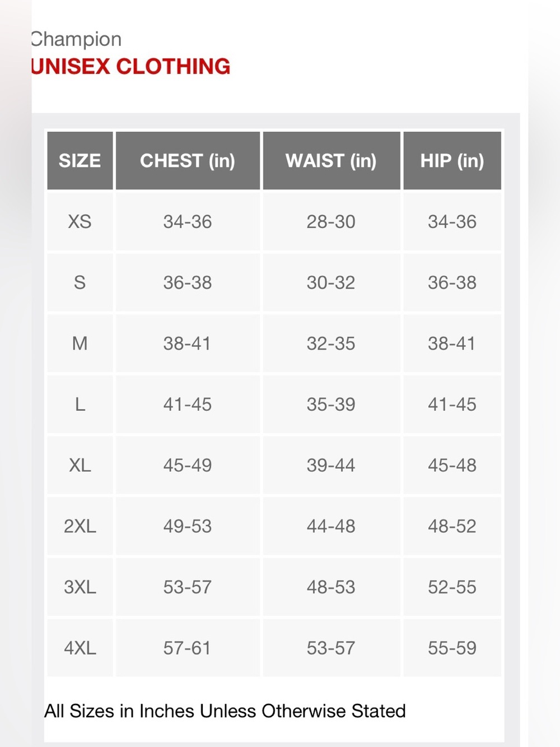Click the 45-48 hip value for XL
This screenshot has height=747, width=560.
[x=452, y=465]
